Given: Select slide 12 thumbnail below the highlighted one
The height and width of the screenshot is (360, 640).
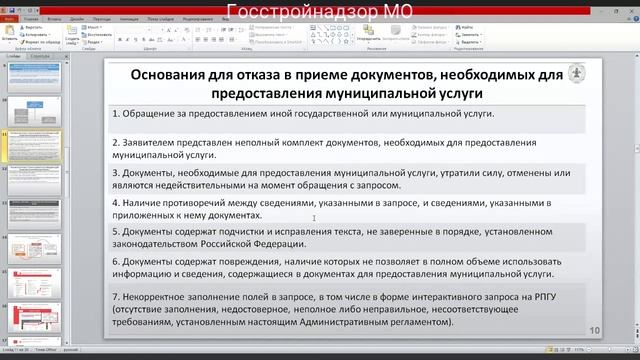Looking at the screenshot, I should click(34, 180).
